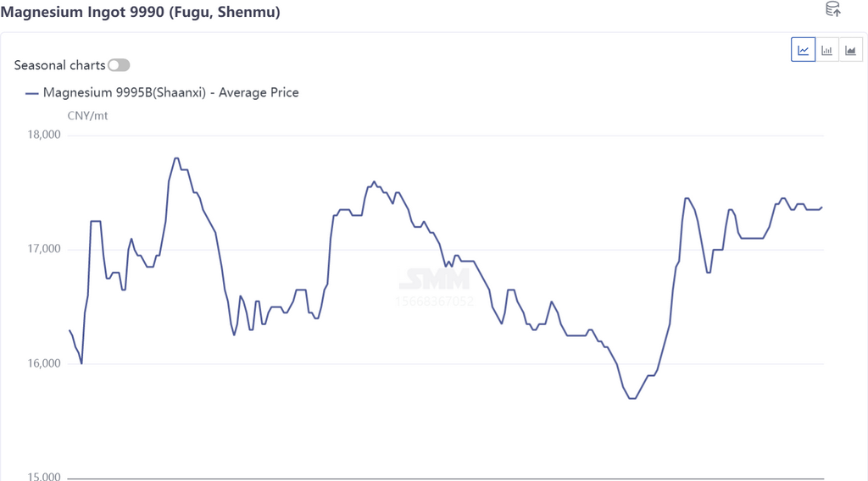868x481 pixels.
Task: Switch to bar chart view
Action: (826, 50)
